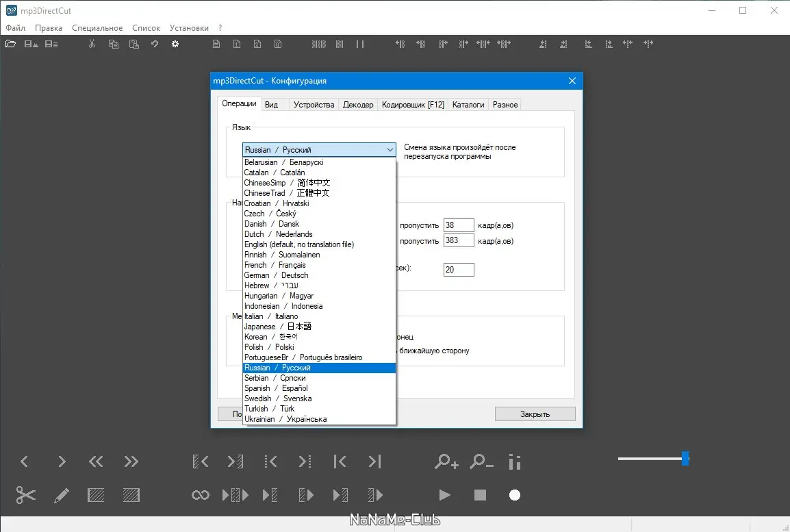This screenshot has height=532, width=790.
Task: Click the Stop square button
Action: (480, 495)
